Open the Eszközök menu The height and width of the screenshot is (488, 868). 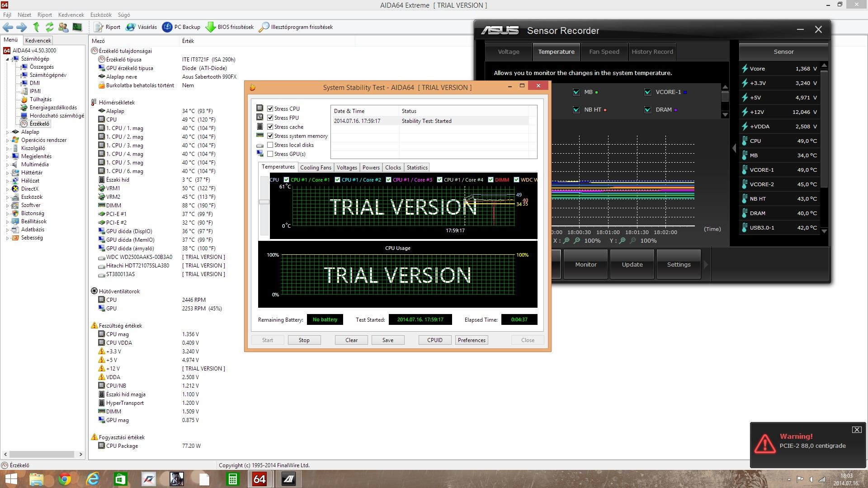pos(101,15)
